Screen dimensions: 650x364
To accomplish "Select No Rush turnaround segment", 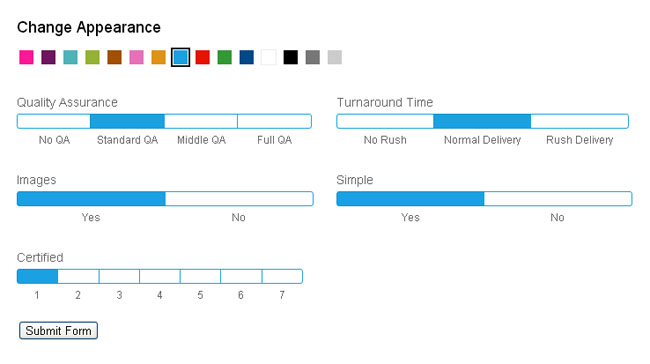I will pyautogui.click(x=385, y=121).
